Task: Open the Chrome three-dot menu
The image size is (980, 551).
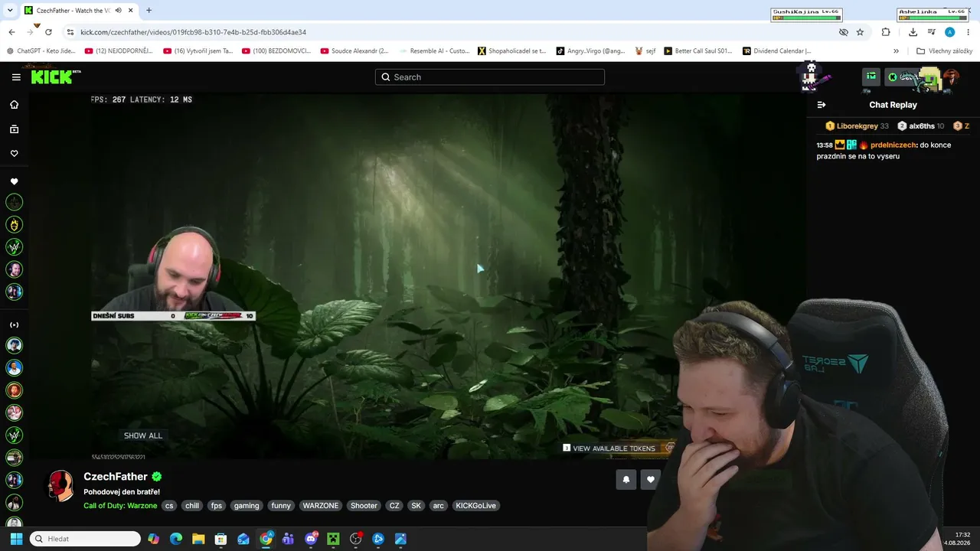Action: 969,32
